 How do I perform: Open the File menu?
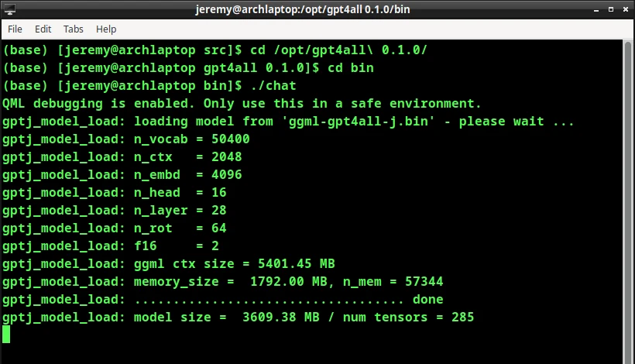(x=15, y=29)
